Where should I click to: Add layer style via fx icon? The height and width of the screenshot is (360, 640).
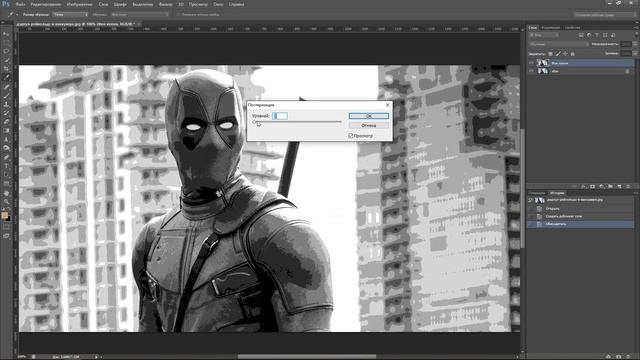pos(584,186)
